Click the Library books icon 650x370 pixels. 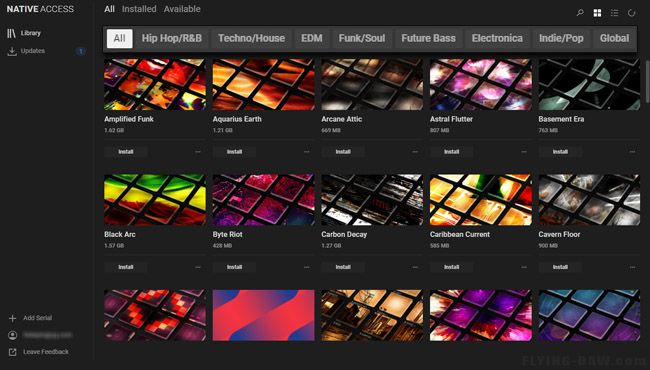[12, 33]
